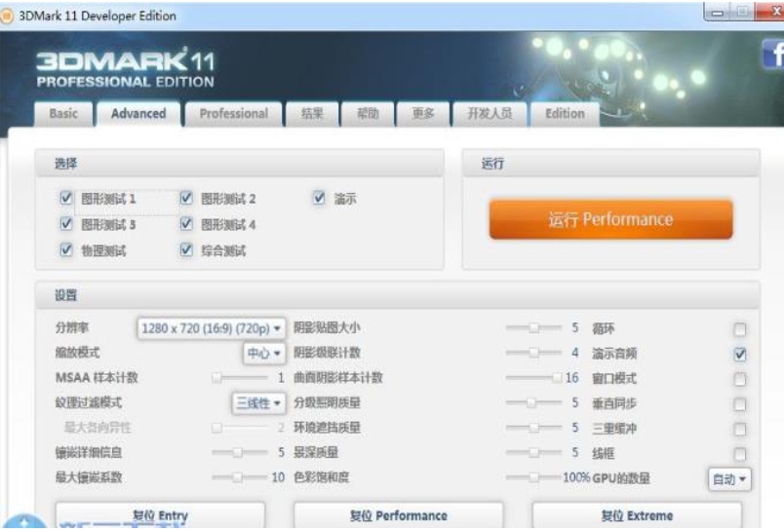Toggle the 图形测试 2 checkbox

click(186, 198)
